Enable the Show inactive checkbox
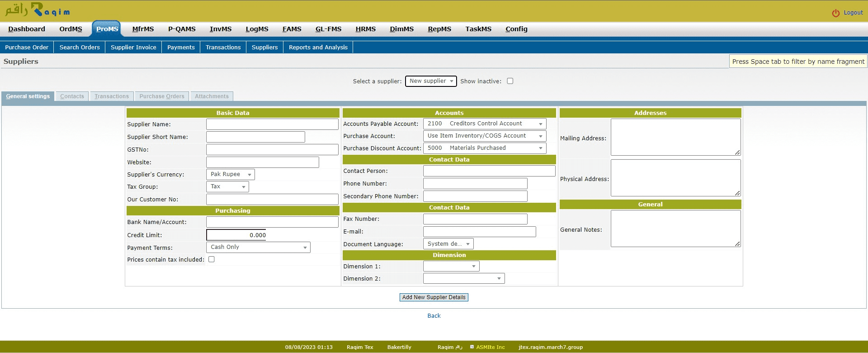This screenshot has width=868, height=353. 510,81
